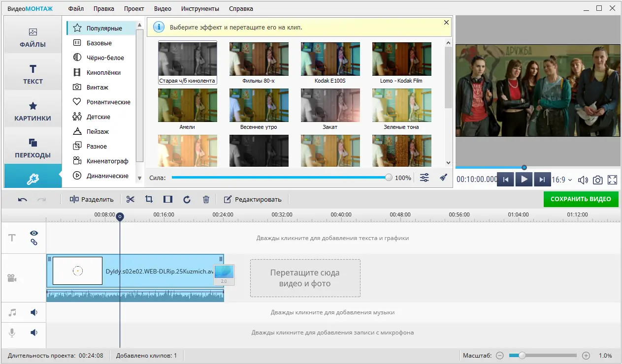Click the rotate clip icon
The image size is (622, 364).
pos(187,199)
